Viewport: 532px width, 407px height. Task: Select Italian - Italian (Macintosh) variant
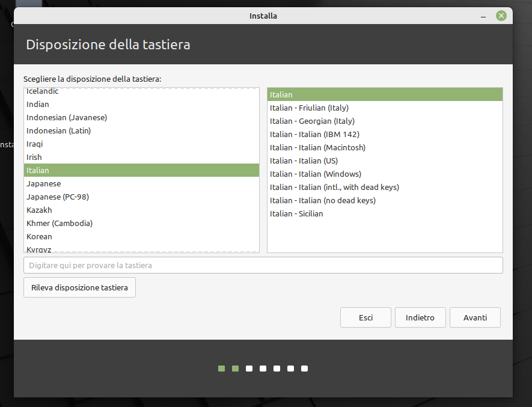click(385, 148)
